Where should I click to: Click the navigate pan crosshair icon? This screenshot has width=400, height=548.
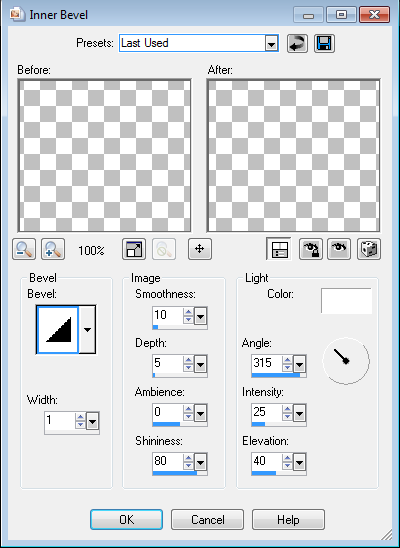200,249
